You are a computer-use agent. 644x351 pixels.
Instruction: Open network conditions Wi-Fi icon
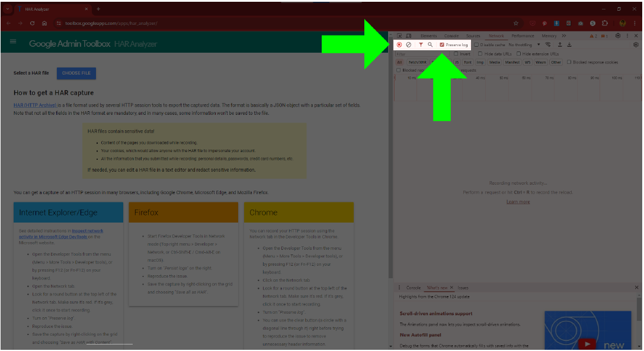548,45
